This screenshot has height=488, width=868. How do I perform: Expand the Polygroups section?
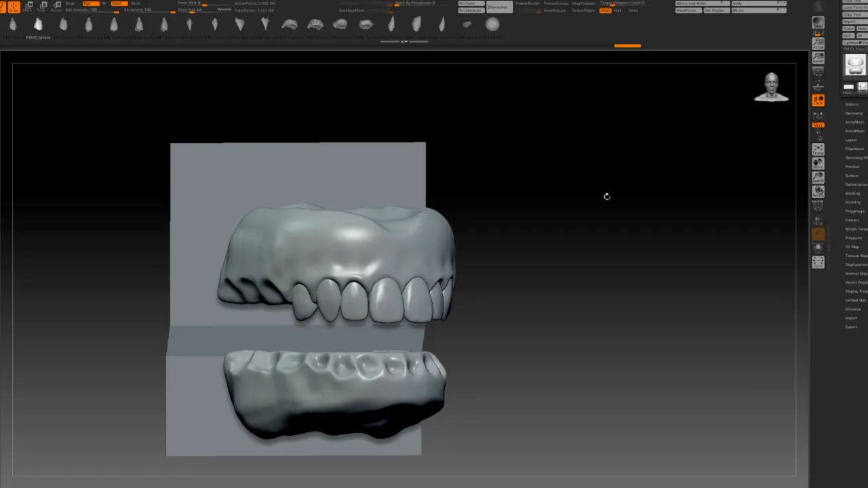click(854, 211)
